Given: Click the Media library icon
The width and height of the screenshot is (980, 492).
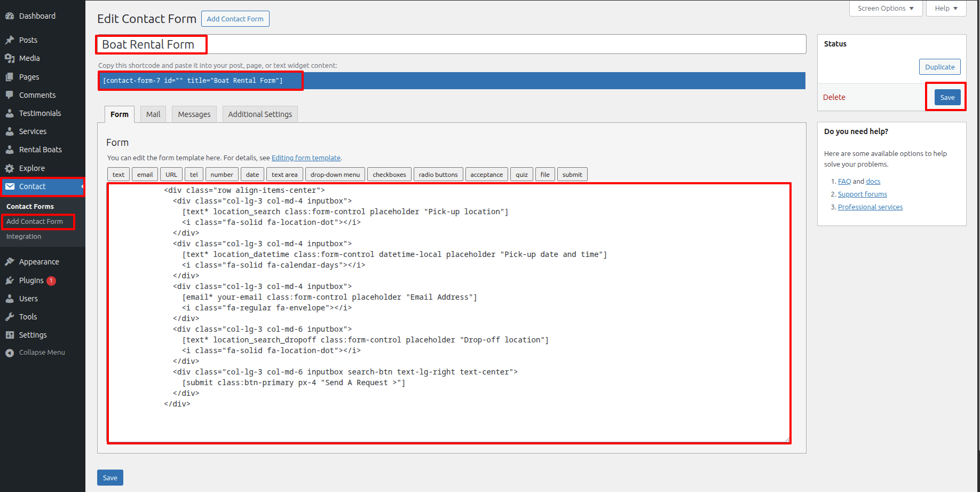Looking at the screenshot, I should [x=10, y=58].
